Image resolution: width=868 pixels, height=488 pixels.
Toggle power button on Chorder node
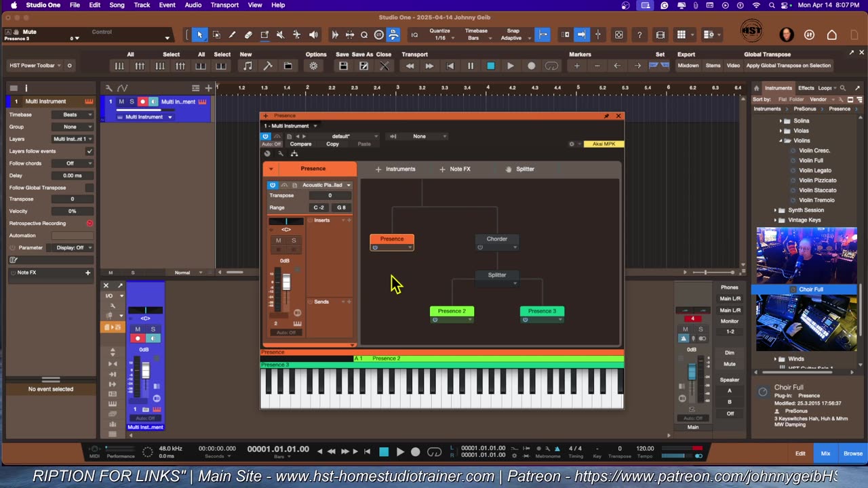(x=480, y=247)
